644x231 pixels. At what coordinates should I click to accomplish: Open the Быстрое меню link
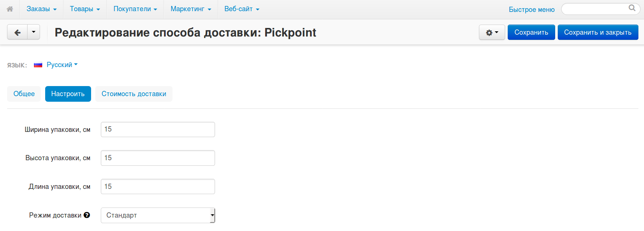tap(532, 10)
